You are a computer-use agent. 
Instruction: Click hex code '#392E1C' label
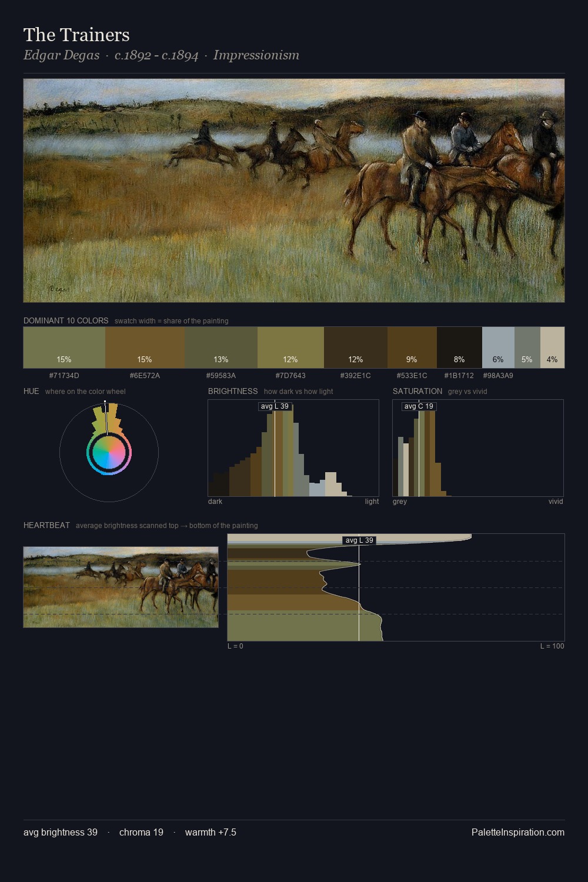pyautogui.click(x=356, y=375)
